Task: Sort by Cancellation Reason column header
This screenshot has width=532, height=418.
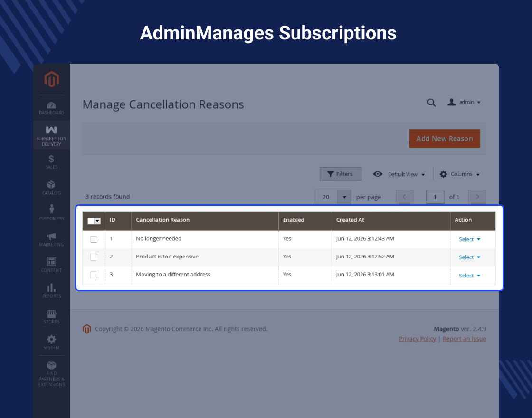Action: click(205, 221)
